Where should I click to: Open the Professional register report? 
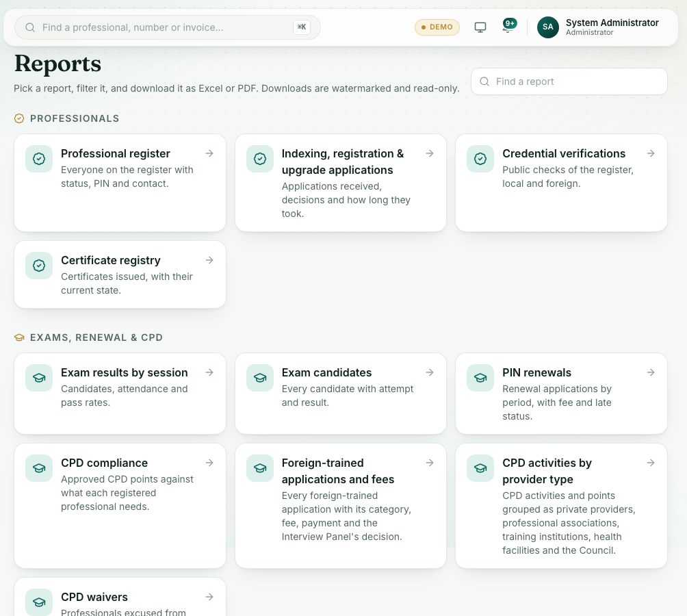[x=120, y=183]
